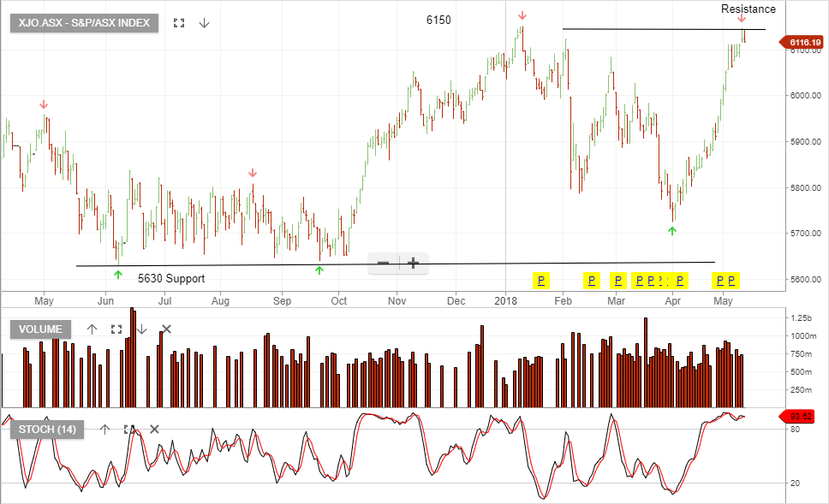Click the 5630 Support text label
The image size is (829, 504).
point(170,278)
